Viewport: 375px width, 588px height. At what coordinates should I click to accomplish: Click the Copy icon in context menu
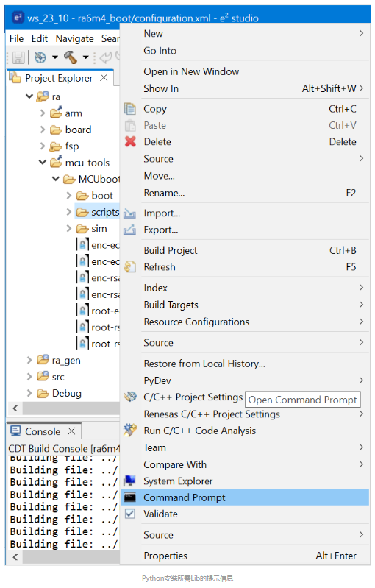tap(130, 109)
